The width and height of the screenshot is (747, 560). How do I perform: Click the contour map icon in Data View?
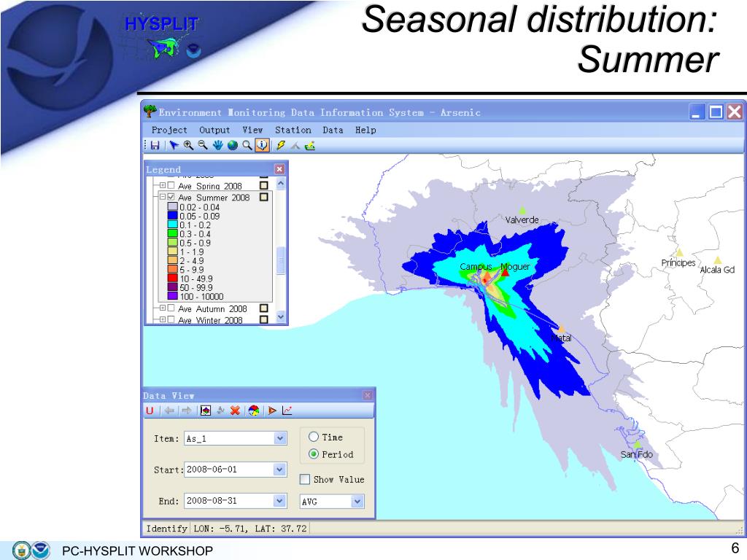205,411
